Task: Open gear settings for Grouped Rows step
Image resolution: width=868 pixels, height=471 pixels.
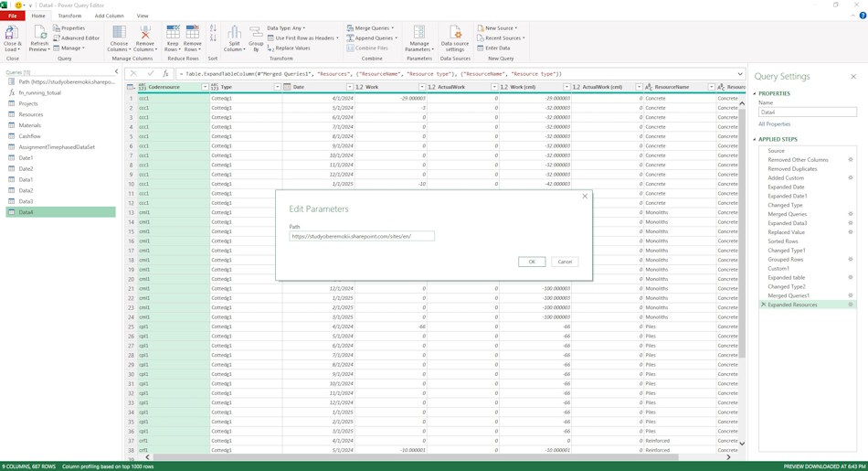Action: tap(851, 260)
